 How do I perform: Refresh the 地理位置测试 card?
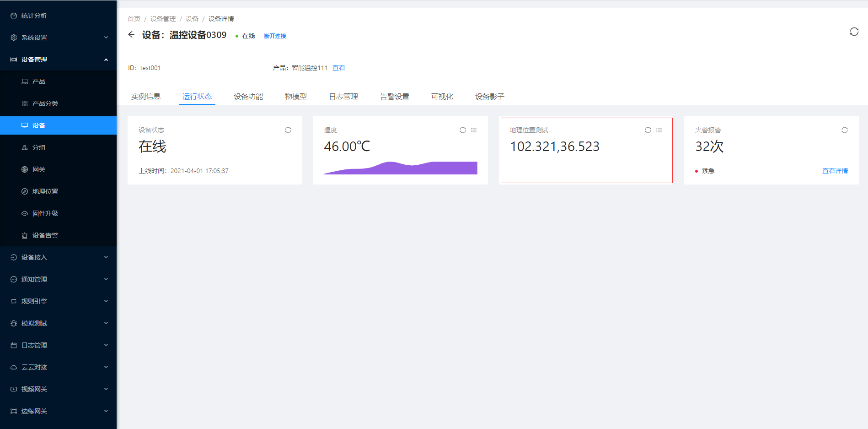[648, 130]
